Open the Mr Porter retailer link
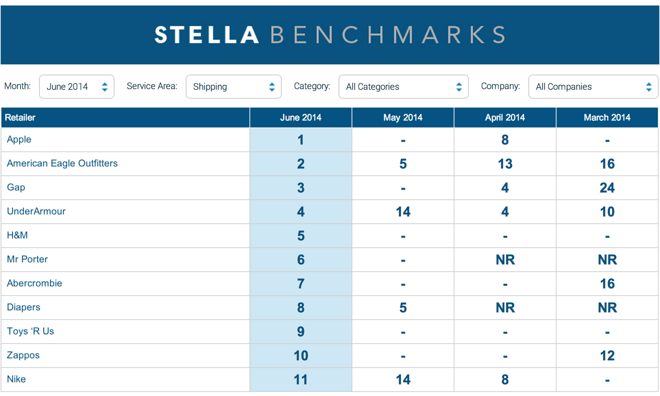The width and height of the screenshot is (660, 396). click(27, 259)
